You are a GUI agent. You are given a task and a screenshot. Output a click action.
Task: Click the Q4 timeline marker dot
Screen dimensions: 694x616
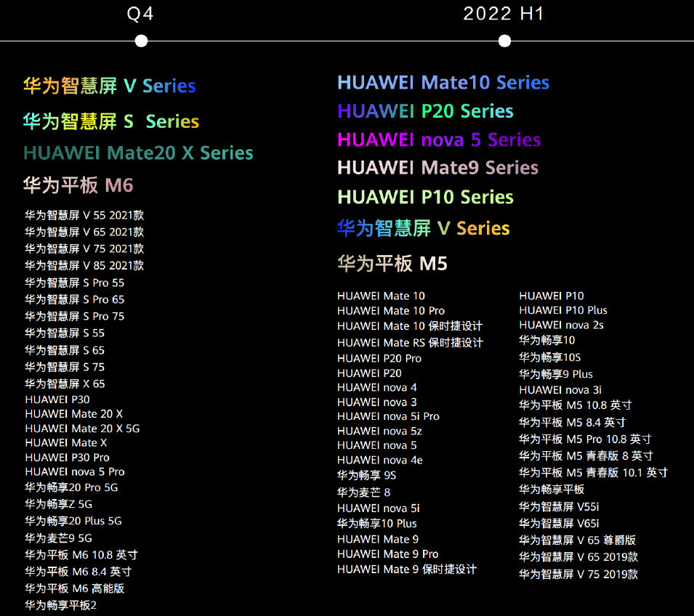[x=141, y=41]
